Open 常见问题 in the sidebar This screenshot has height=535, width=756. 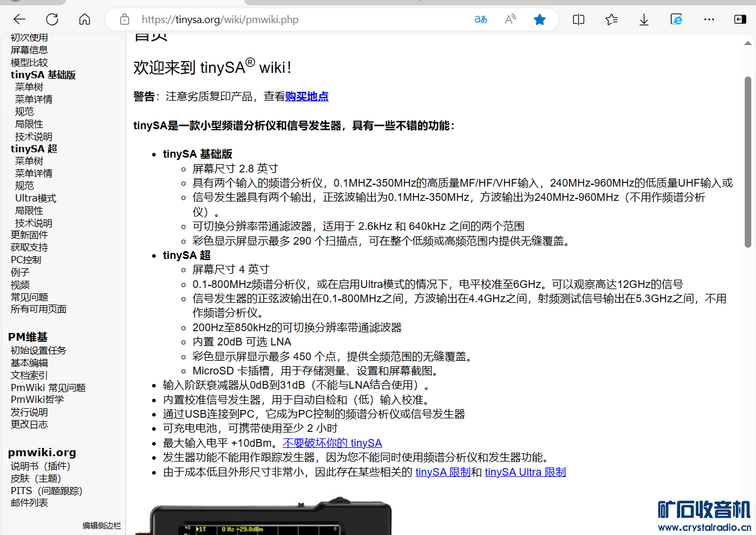point(29,297)
